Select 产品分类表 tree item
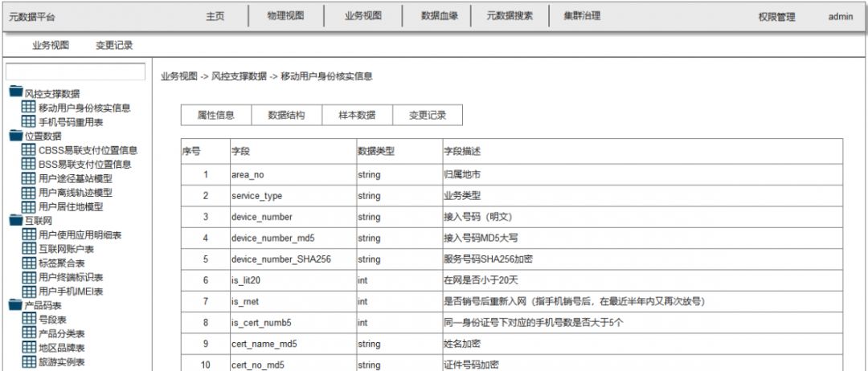868x371 pixels. (61, 334)
